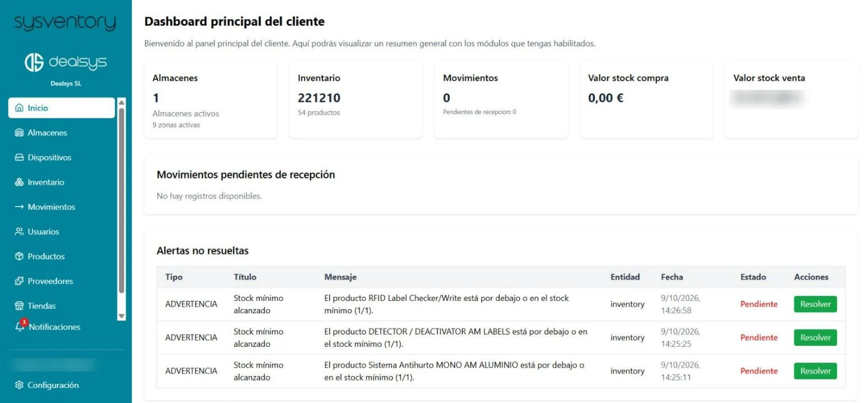
Task: Click the Estado column header
Action: (753, 277)
